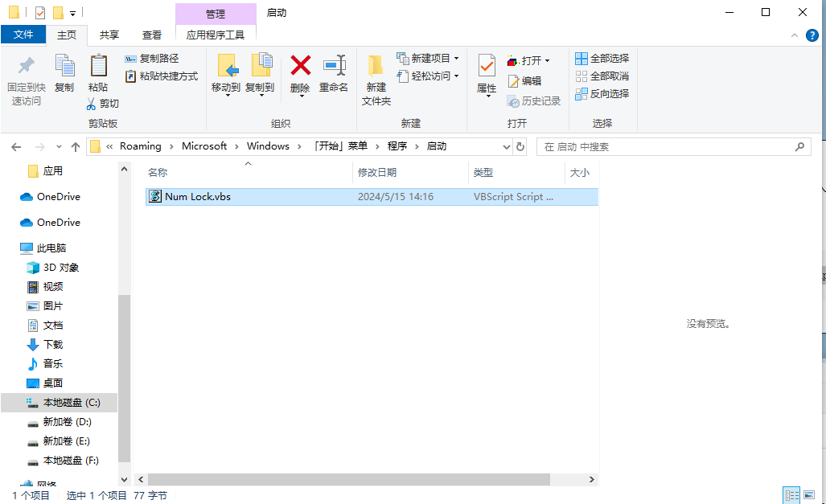This screenshot has width=826, height=504.
Task: Open the address bar history dropdown
Action: tap(505, 145)
